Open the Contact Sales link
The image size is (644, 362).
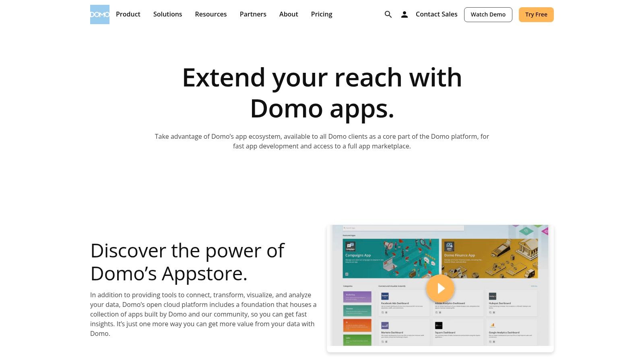(x=436, y=14)
